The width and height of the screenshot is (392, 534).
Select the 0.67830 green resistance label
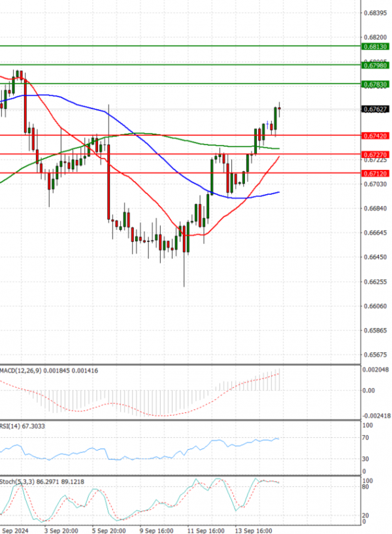[375, 84]
